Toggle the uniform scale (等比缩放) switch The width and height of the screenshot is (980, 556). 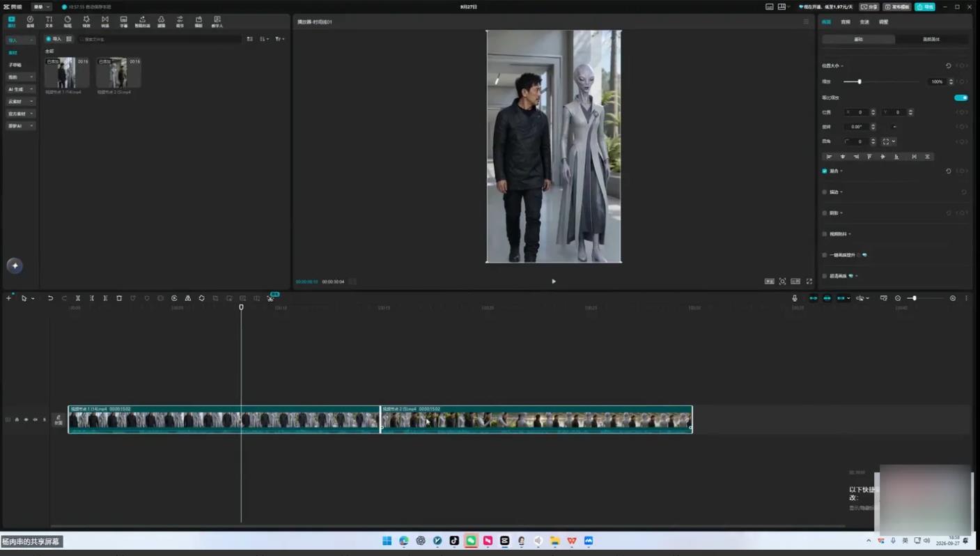click(961, 98)
